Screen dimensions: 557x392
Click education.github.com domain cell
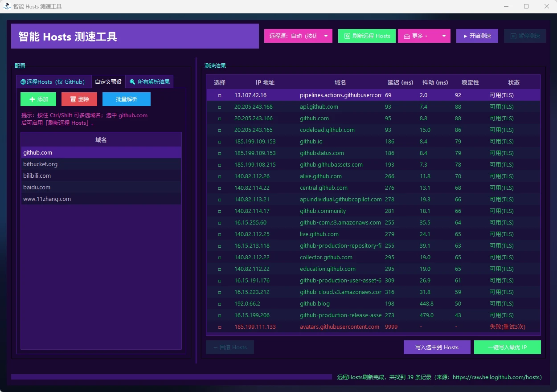(x=328, y=269)
